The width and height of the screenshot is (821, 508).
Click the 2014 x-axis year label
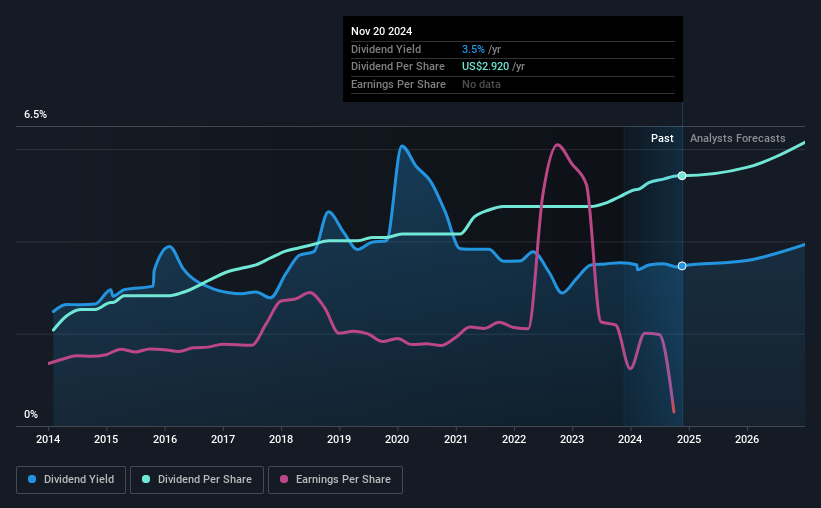(48, 439)
